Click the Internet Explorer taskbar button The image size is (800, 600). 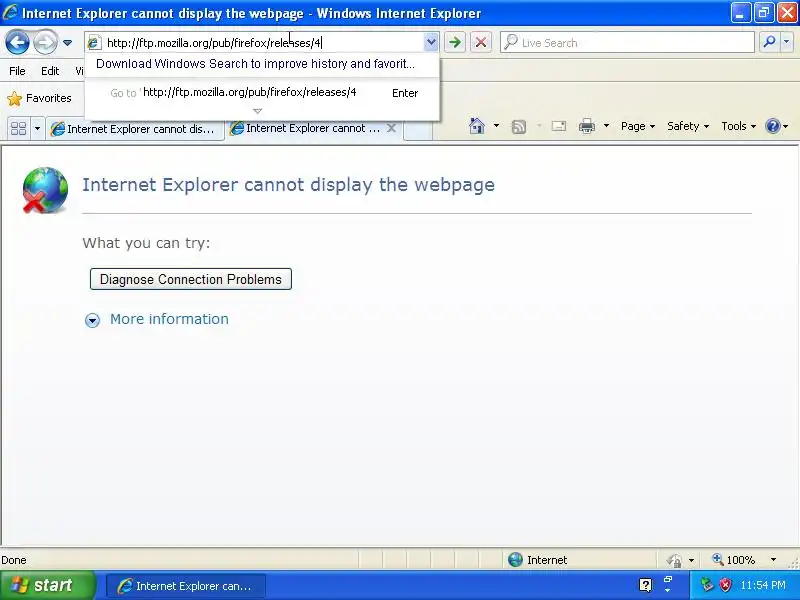pyautogui.click(x=186, y=586)
